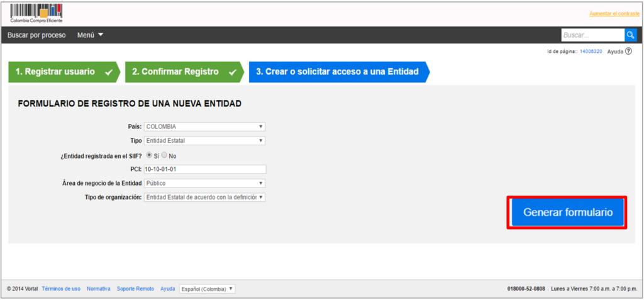Open Términos de uso footer link
Screen dimensions: 644x300
tap(61, 289)
